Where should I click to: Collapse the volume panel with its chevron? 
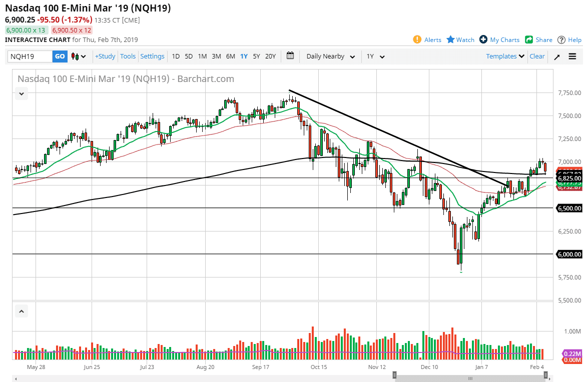(x=21, y=310)
